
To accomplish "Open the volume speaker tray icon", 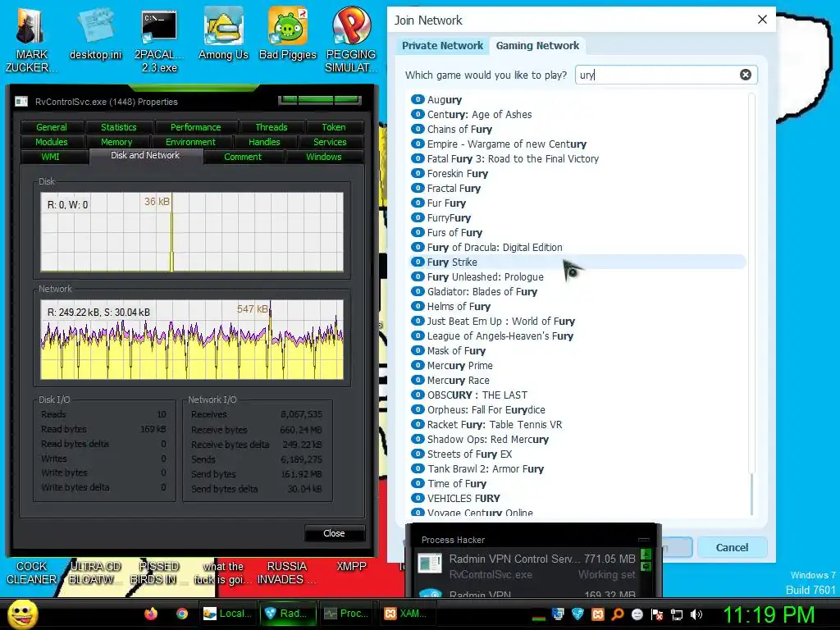I will [696, 614].
